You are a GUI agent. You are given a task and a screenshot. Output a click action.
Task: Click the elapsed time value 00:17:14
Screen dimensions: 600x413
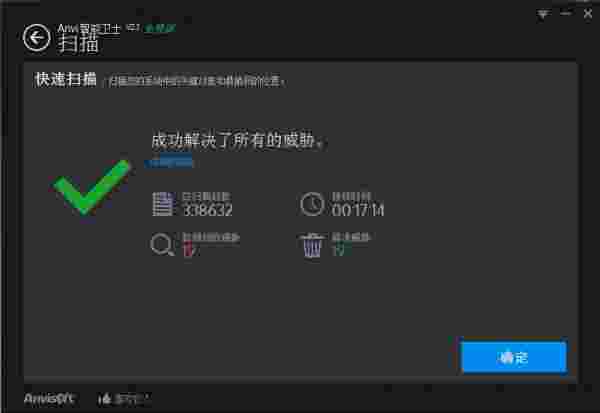(357, 210)
